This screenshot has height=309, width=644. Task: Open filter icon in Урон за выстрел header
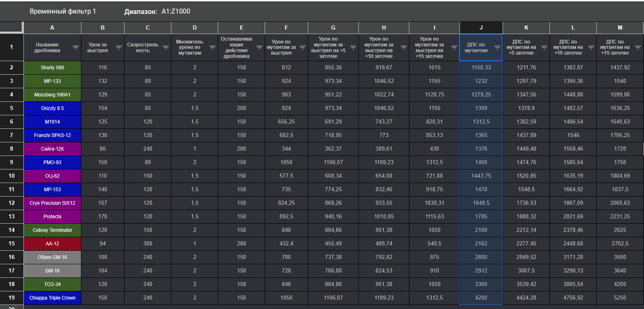[x=119, y=48]
